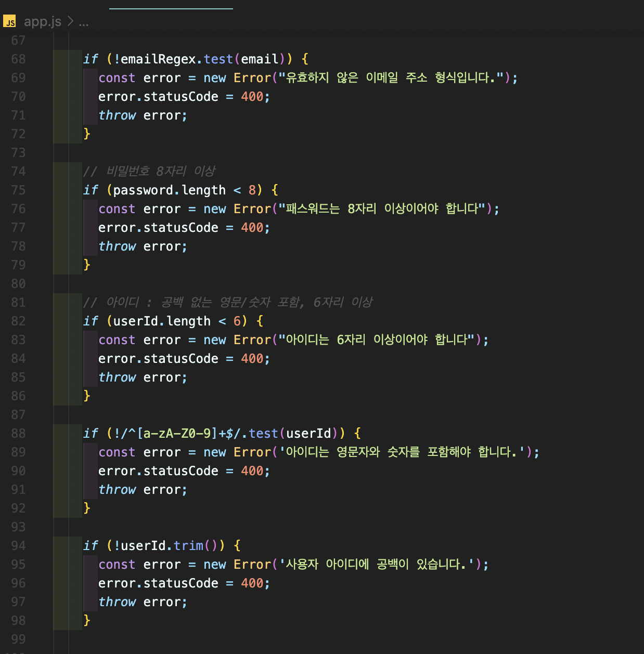Image resolution: width=644 pixels, height=654 pixels.
Task: Click the throw keyword on line 71
Action: click(117, 115)
